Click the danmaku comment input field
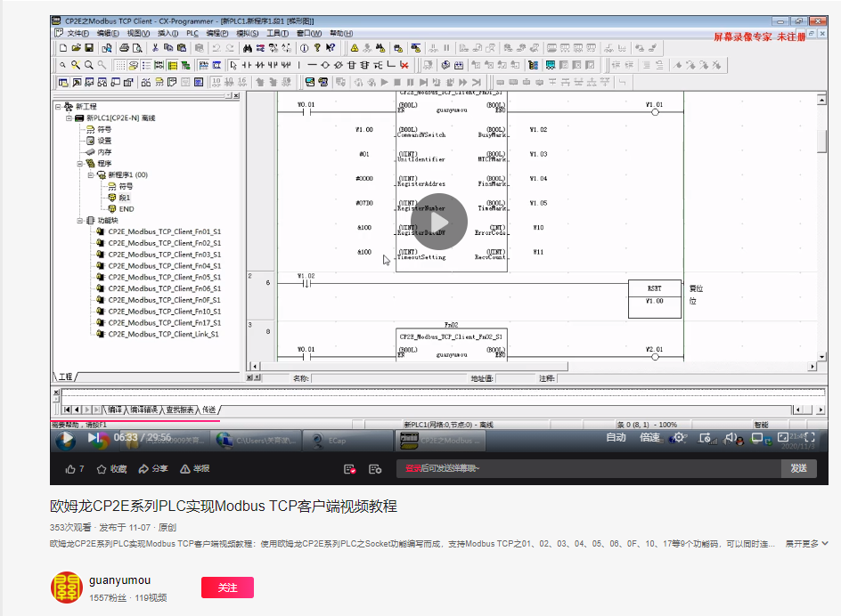The width and height of the screenshot is (841, 616). tap(589, 468)
